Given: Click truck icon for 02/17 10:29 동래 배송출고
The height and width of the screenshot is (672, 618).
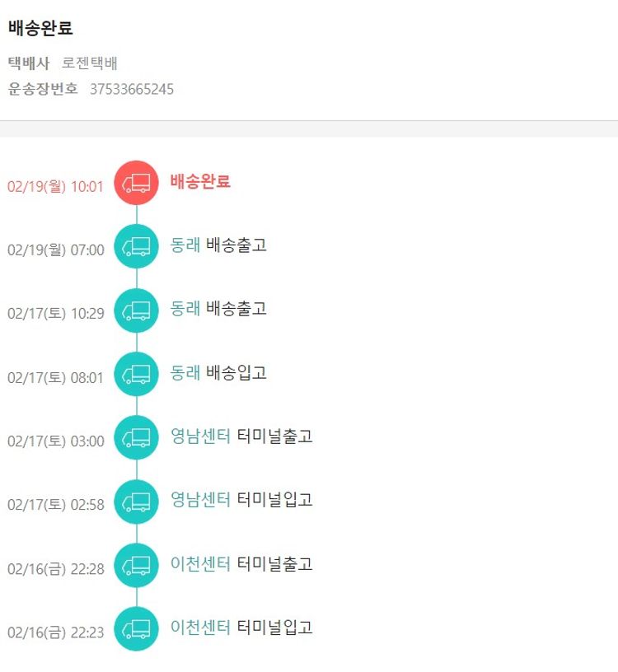Looking at the screenshot, I should point(136,310).
